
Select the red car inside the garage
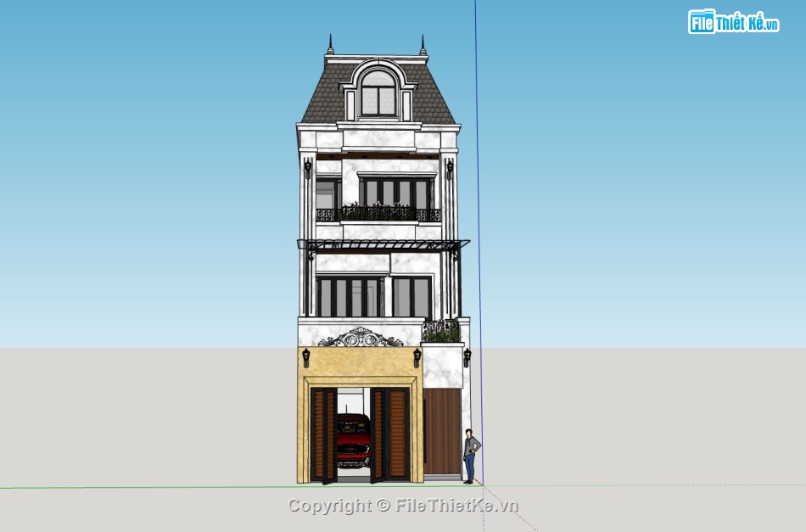click(x=353, y=440)
